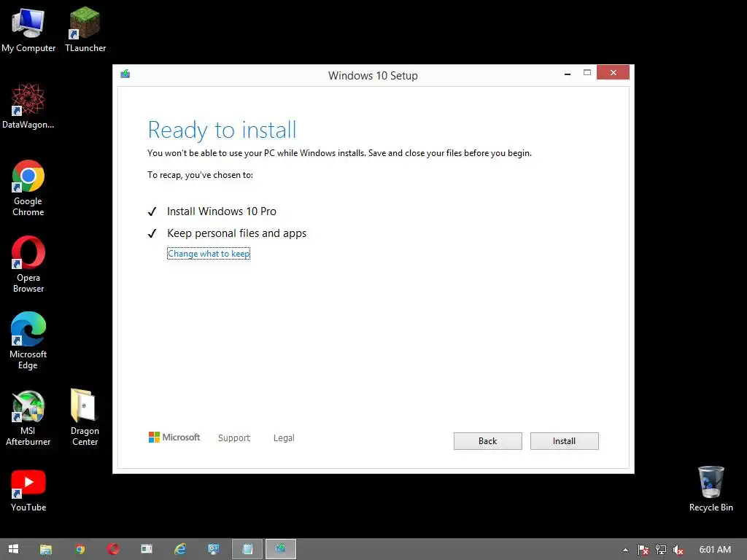The height and width of the screenshot is (560, 747).
Task: Open the Dragon Center folder
Action: click(x=85, y=418)
